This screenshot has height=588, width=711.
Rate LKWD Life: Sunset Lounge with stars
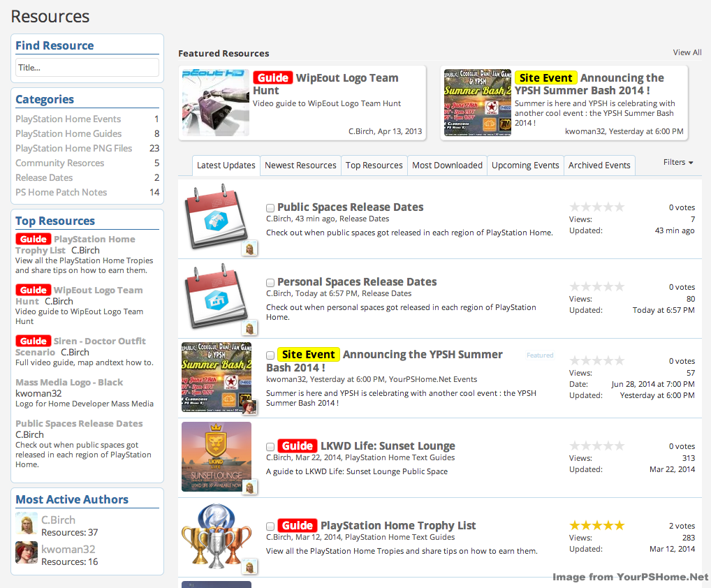click(x=596, y=446)
